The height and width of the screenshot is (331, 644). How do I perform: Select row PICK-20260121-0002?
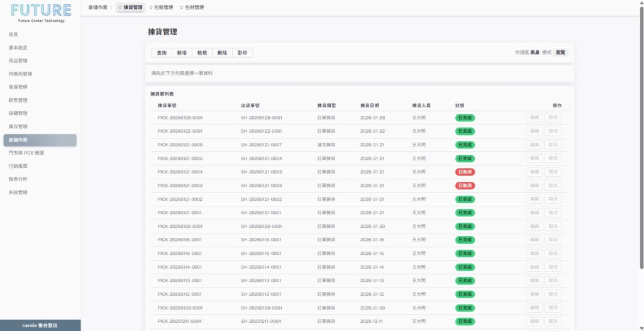(359, 199)
